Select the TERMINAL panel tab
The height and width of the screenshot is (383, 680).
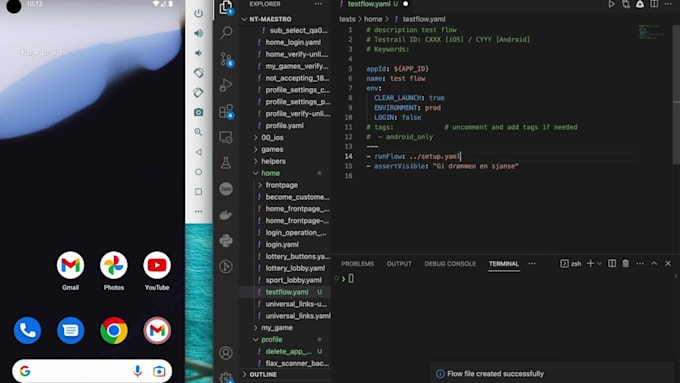pos(503,264)
